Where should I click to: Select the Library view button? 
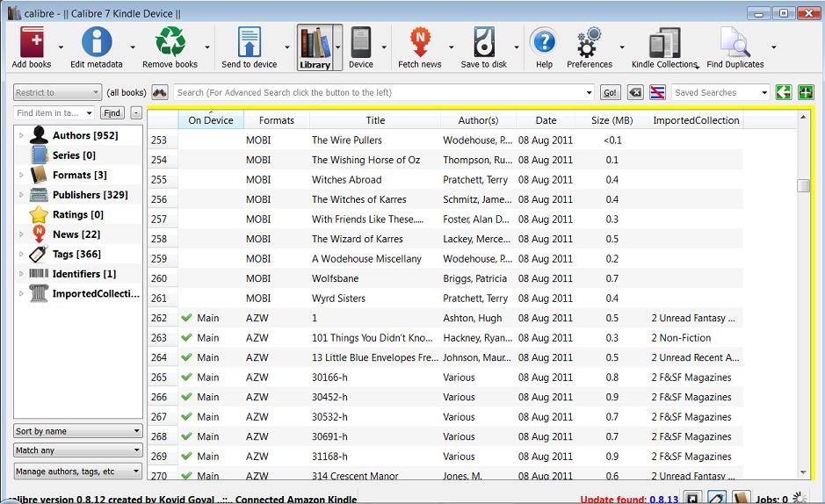click(315, 47)
